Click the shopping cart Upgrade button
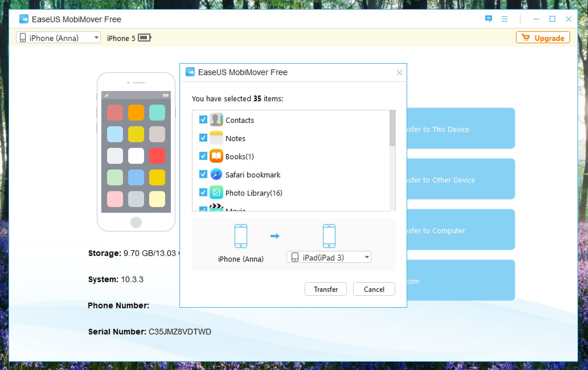The image size is (588, 370). coord(543,38)
